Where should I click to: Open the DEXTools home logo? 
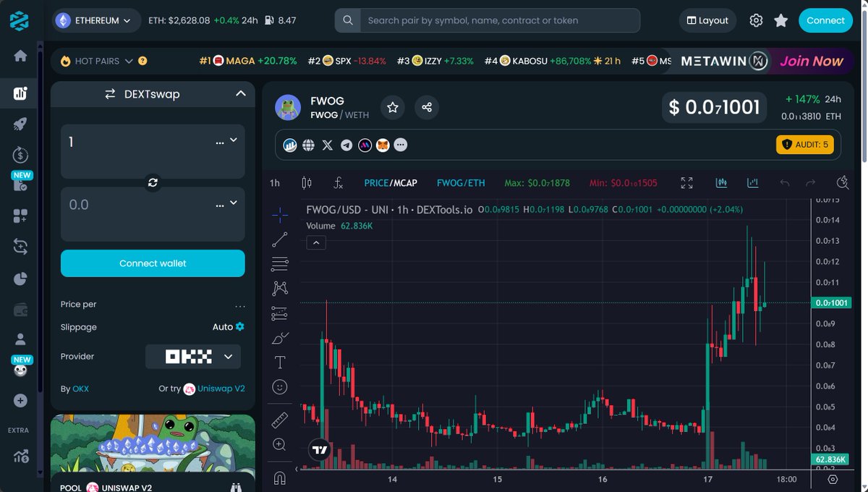[20, 20]
